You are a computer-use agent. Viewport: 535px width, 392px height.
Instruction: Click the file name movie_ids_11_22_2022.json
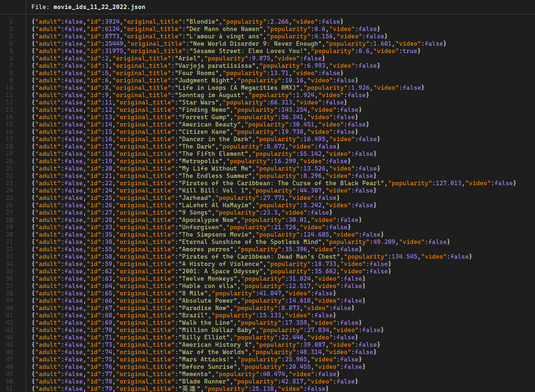point(99,7)
